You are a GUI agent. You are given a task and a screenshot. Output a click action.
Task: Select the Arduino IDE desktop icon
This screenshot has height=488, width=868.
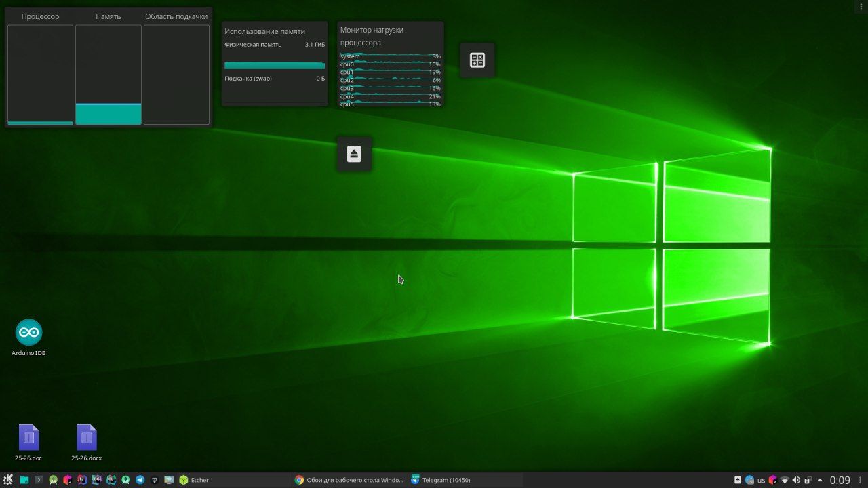[x=28, y=338]
